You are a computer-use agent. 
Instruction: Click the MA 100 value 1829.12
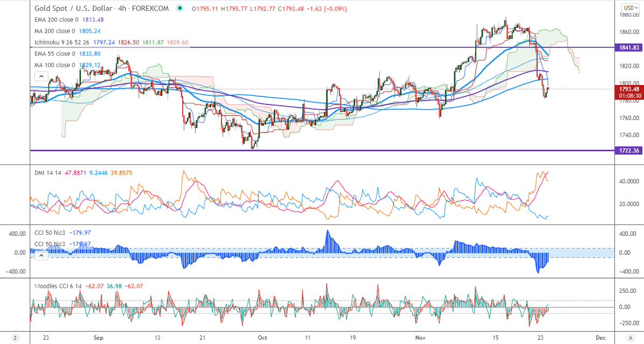(x=89, y=65)
